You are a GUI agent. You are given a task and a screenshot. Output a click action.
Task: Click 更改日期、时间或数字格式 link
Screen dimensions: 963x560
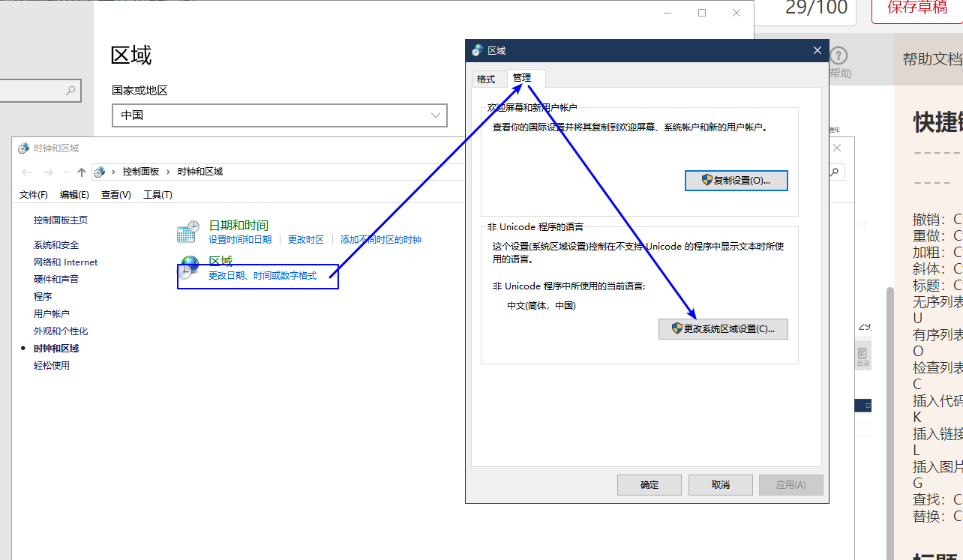click(x=262, y=276)
